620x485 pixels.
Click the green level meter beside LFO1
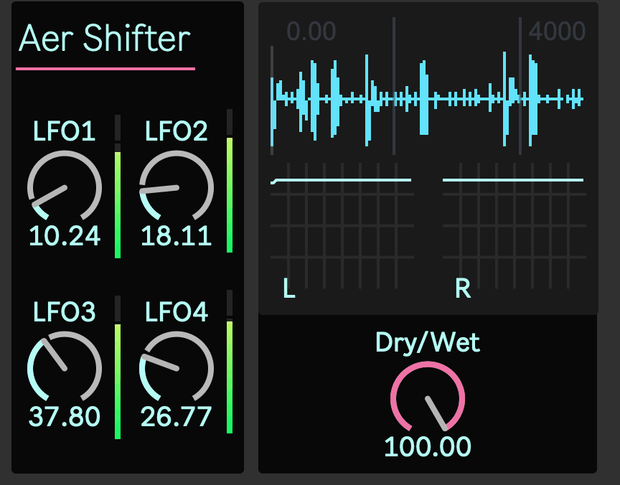click(117, 187)
